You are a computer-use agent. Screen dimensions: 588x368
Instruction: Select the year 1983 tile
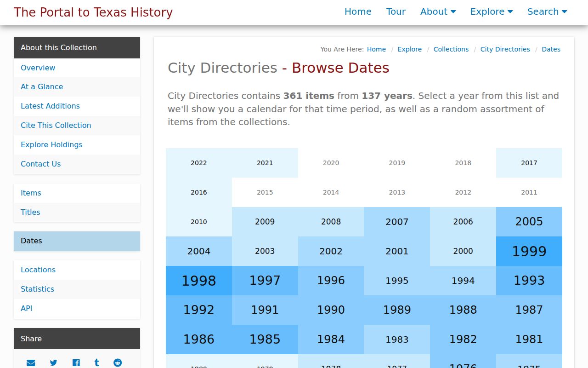[397, 339]
